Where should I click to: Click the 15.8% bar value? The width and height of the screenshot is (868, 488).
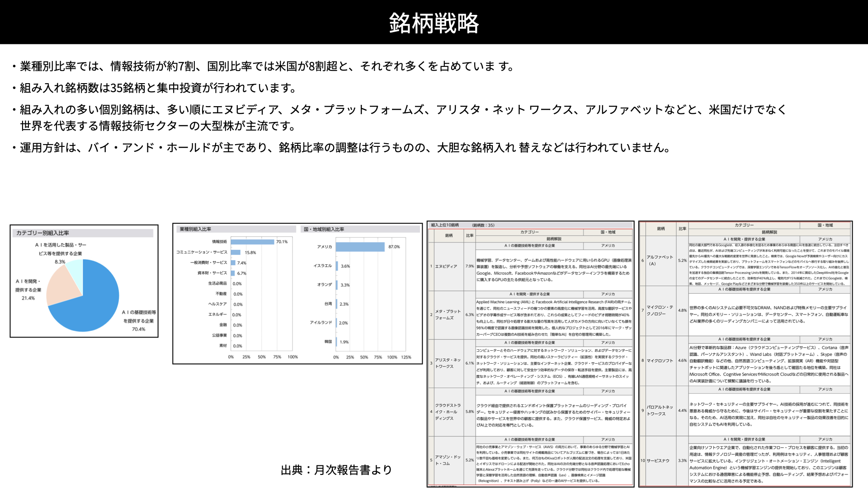pyautogui.click(x=250, y=253)
